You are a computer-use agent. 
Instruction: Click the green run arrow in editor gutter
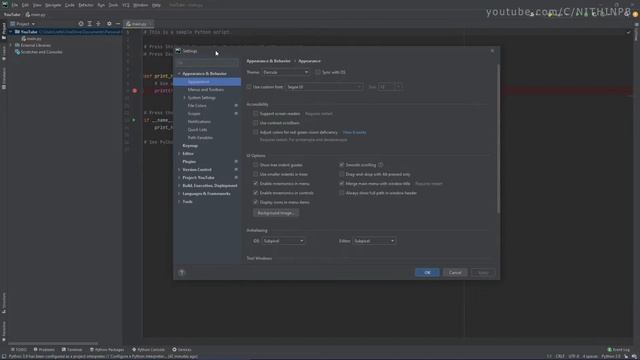(133, 120)
